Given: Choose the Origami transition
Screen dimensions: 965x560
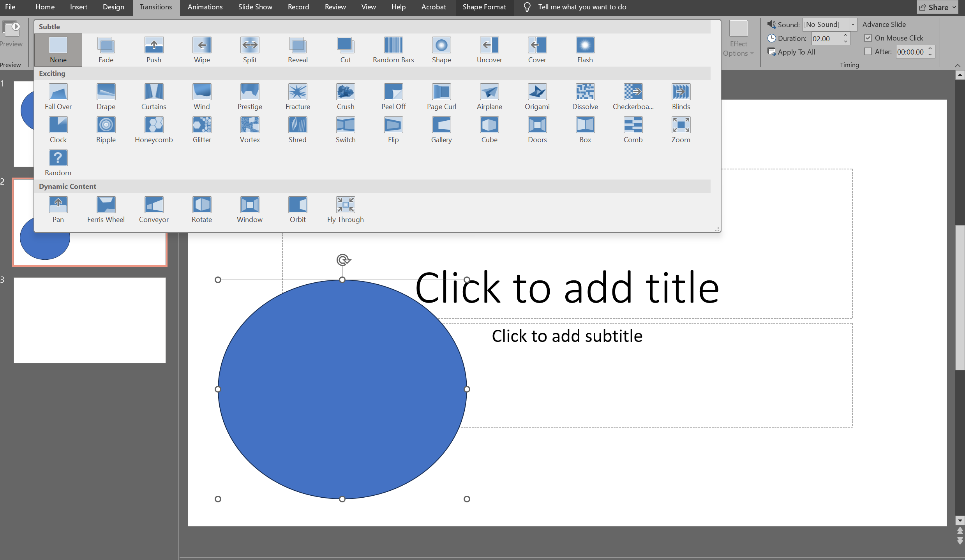Looking at the screenshot, I should pyautogui.click(x=537, y=97).
